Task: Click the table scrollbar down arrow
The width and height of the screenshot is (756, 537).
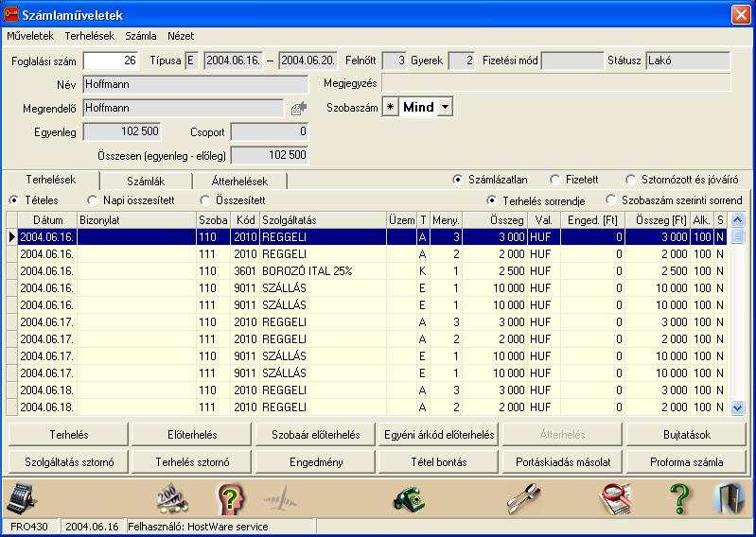Action: [x=737, y=407]
